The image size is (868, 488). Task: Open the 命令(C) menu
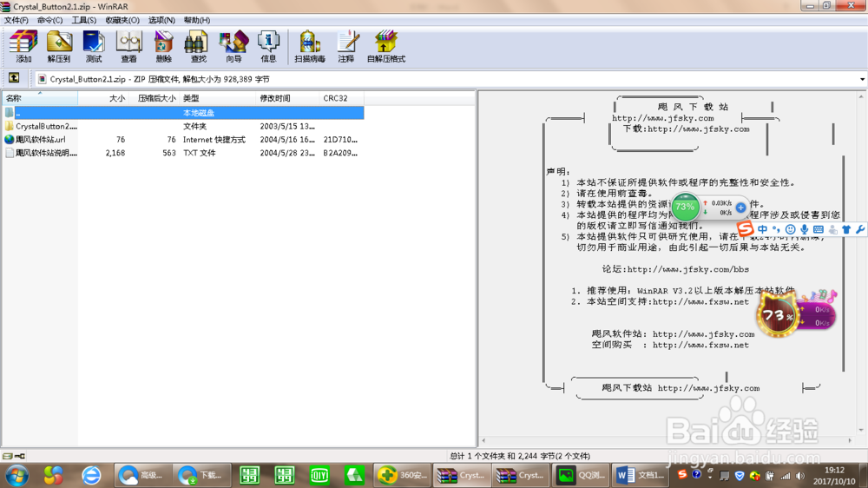pos(49,20)
